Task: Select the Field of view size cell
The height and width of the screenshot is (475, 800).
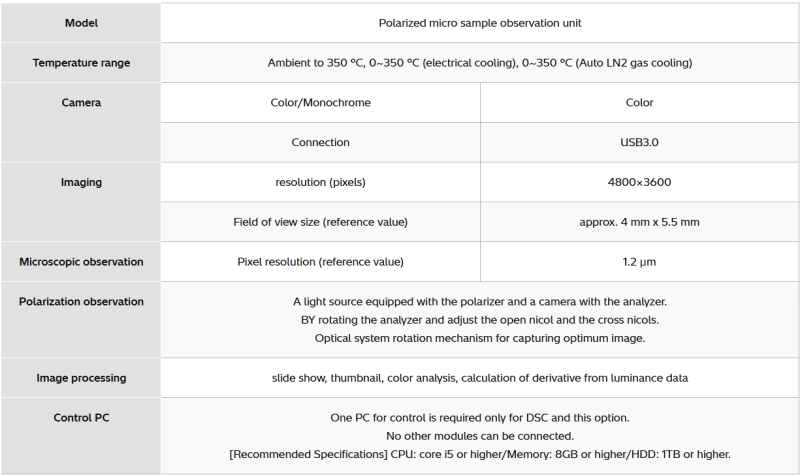Action: [320, 221]
